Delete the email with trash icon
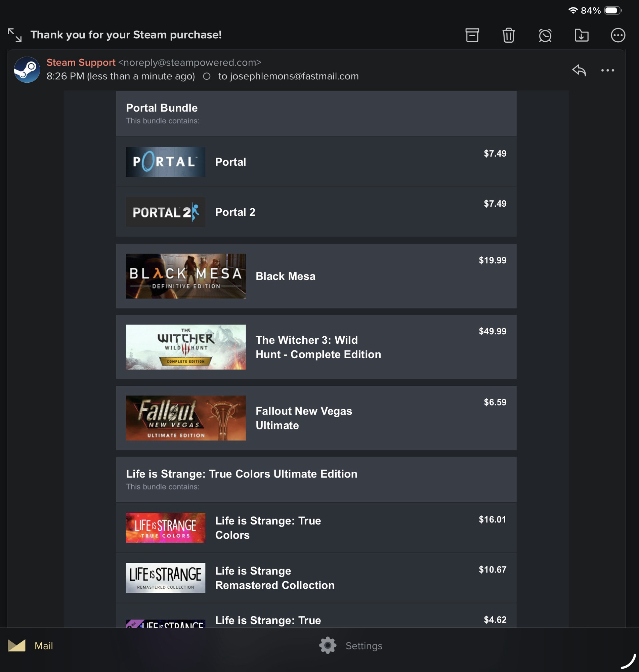This screenshot has width=639, height=672. coord(509,35)
